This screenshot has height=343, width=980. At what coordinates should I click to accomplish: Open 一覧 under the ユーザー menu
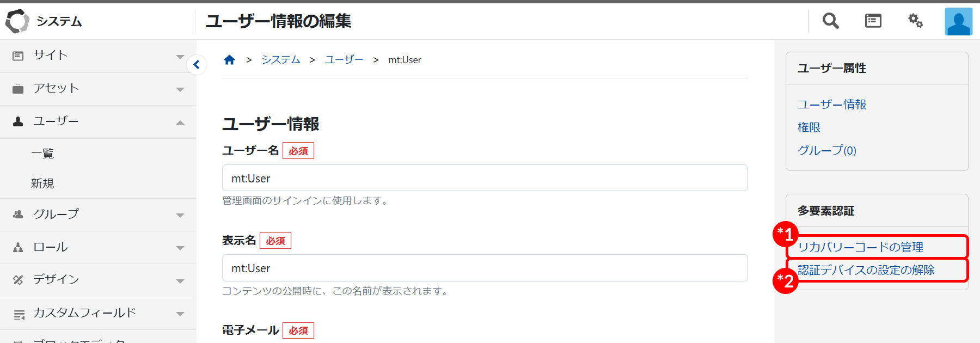tap(42, 154)
